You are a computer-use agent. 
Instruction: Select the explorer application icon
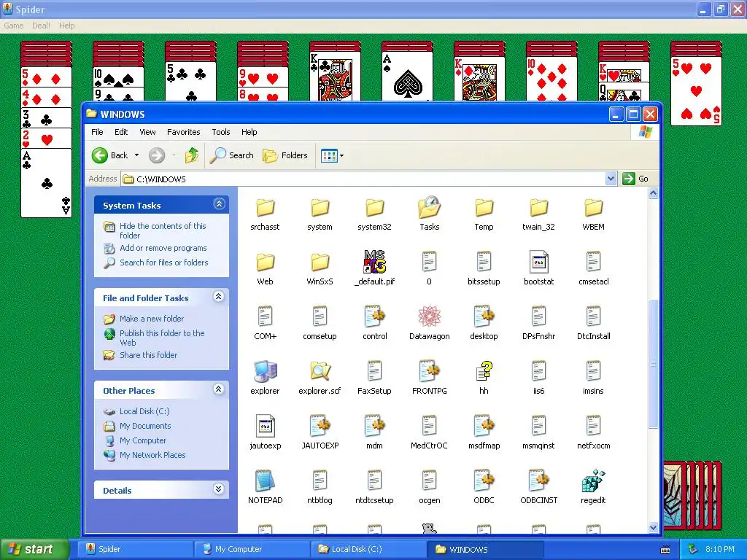pyautogui.click(x=265, y=371)
